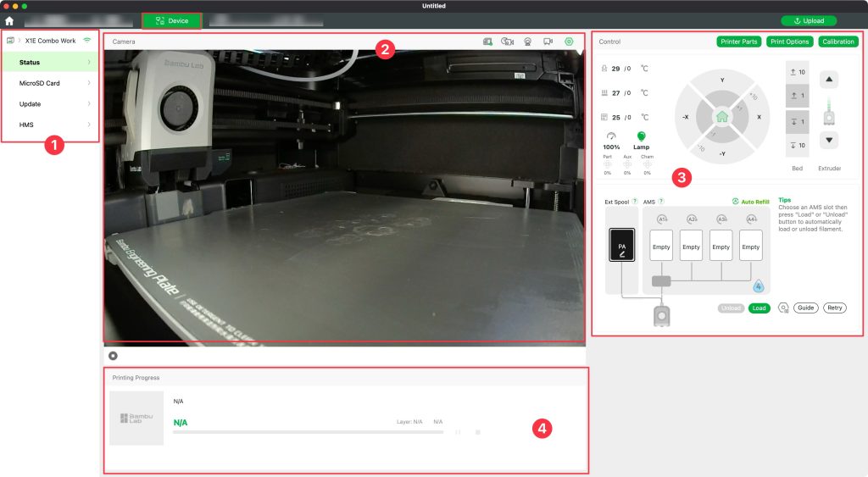Open camera settings gear icon
The width and height of the screenshot is (868, 477).
(568, 41)
